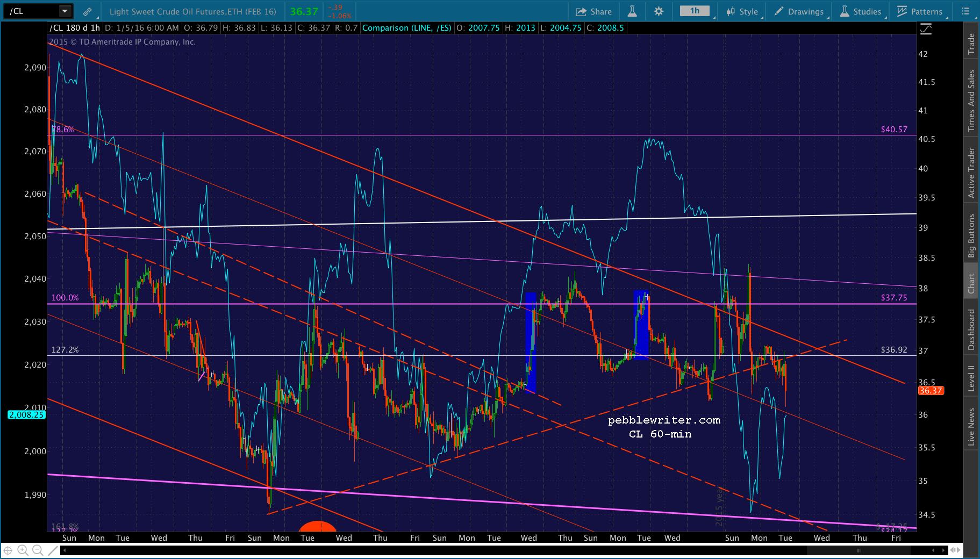
Task: Open the Patterns dropdown menu
Action: [x=920, y=11]
